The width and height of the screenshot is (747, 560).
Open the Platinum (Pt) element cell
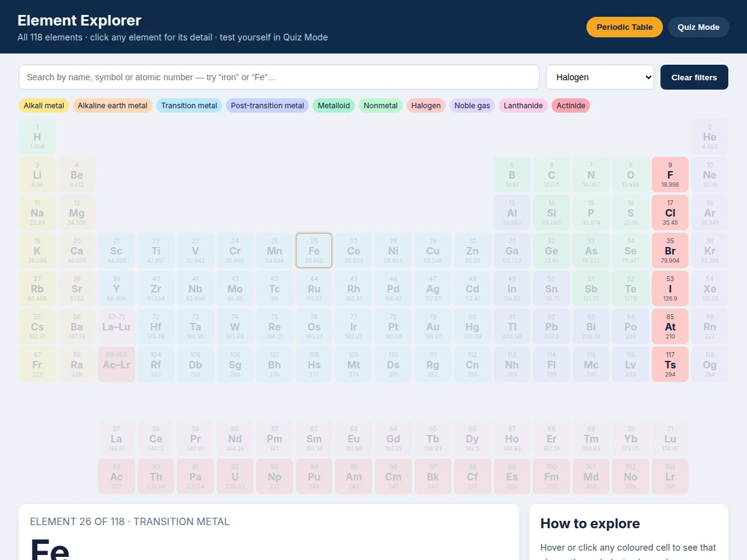coord(393,327)
